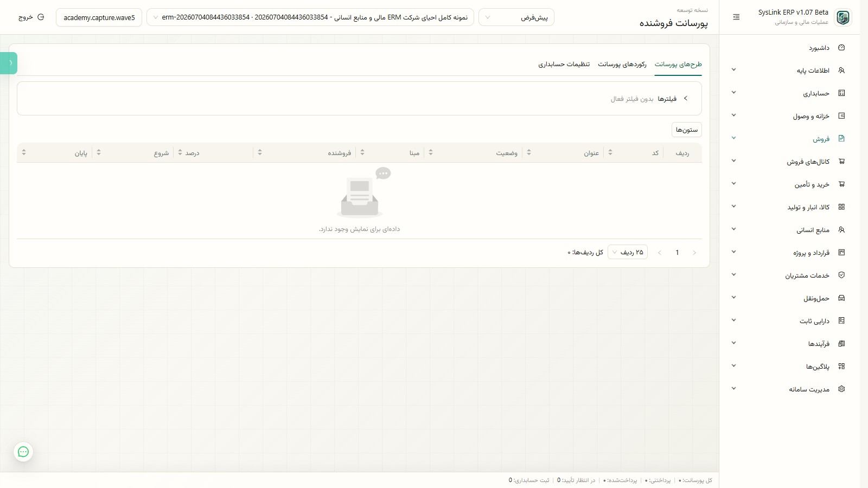This screenshot has width=868, height=488.
Task: Click the پورسانت فروشنده page title
Action: click(673, 23)
